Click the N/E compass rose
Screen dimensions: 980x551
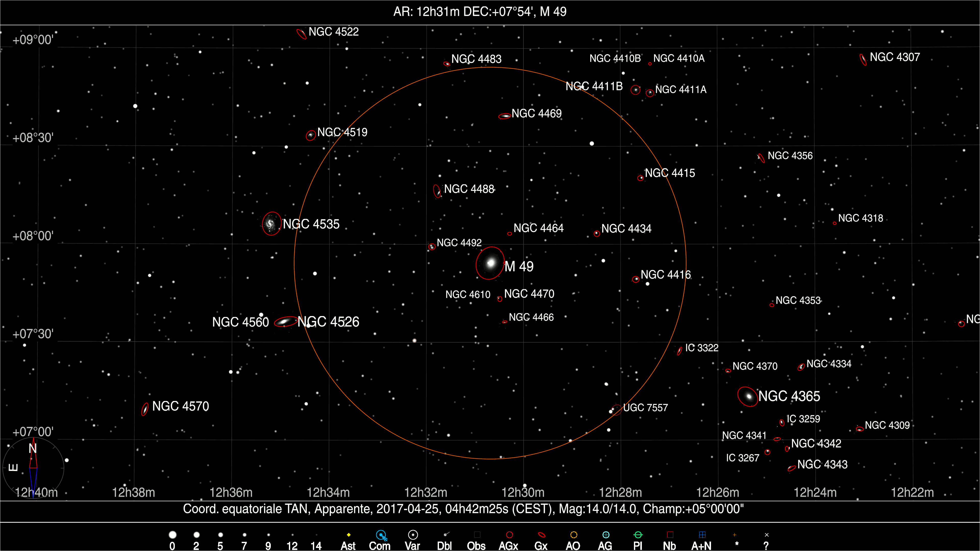pyautogui.click(x=33, y=468)
